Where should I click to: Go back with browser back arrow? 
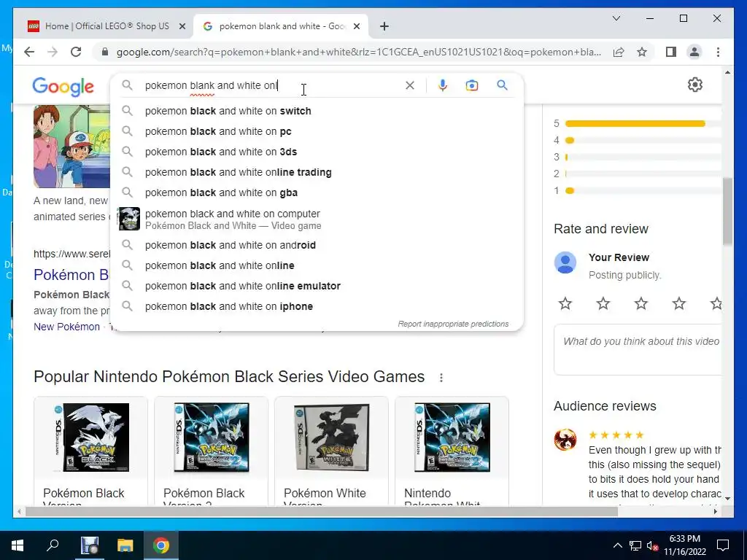[x=29, y=52]
